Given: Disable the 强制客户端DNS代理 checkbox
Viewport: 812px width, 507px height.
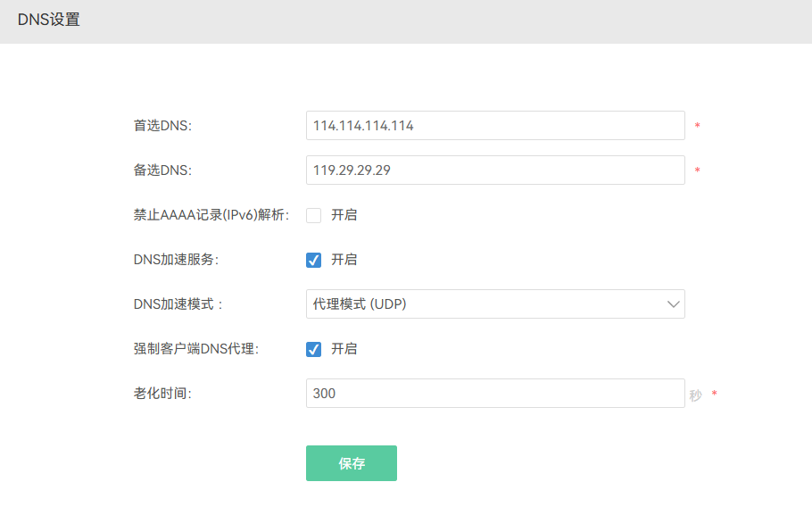Looking at the screenshot, I should point(313,348).
